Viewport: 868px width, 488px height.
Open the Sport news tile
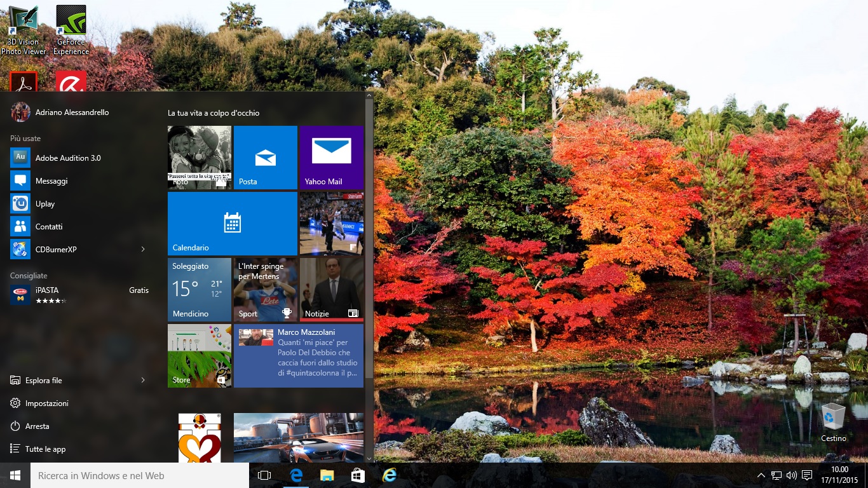pyautogui.click(x=266, y=290)
